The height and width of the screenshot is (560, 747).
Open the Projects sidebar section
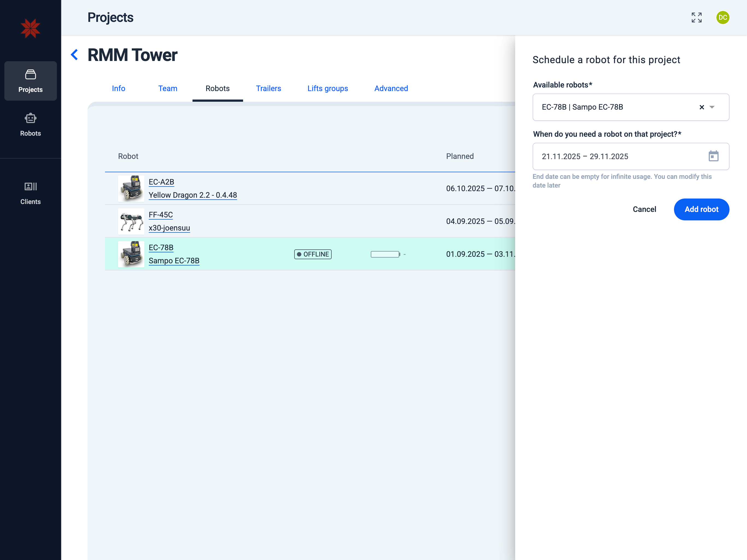[30, 81]
